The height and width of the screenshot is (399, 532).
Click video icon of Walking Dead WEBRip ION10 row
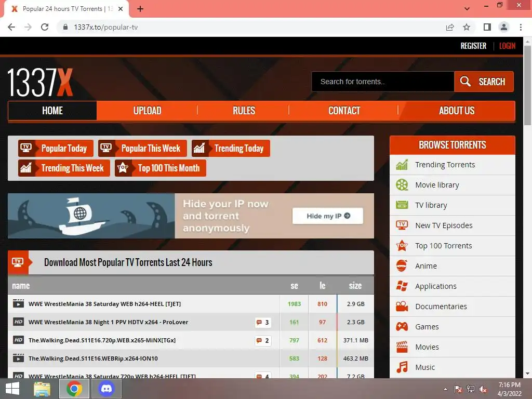click(18, 358)
